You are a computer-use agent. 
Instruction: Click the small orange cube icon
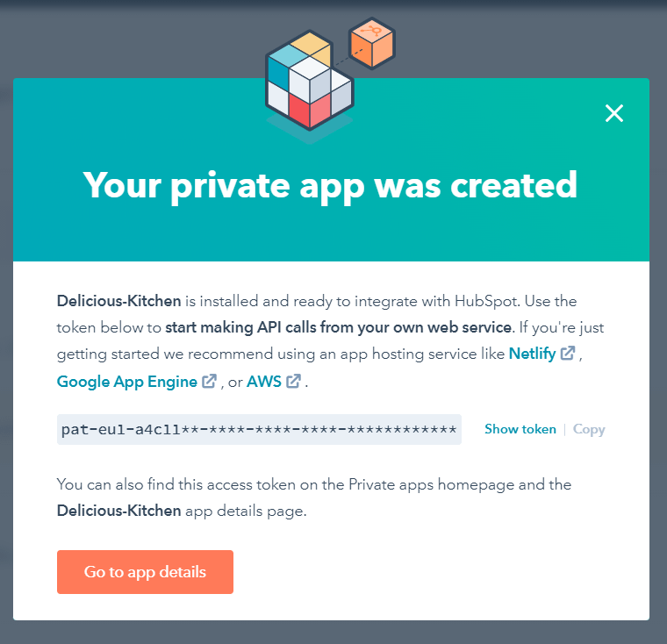[x=372, y=42]
